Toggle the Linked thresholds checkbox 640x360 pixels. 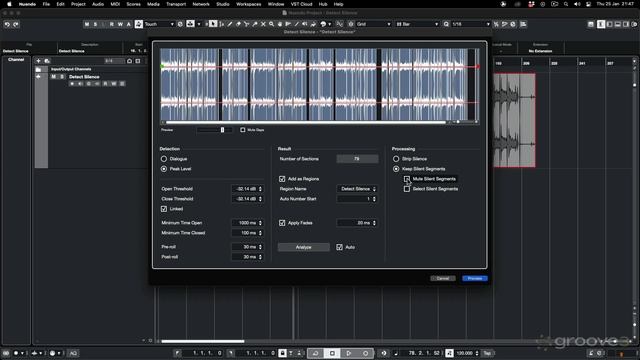pos(164,209)
